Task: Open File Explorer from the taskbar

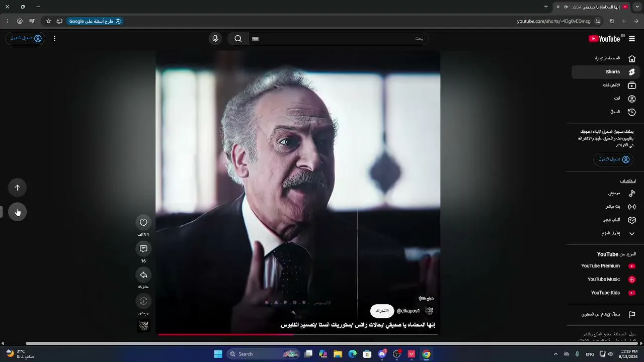Action: (x=338, y=354)
